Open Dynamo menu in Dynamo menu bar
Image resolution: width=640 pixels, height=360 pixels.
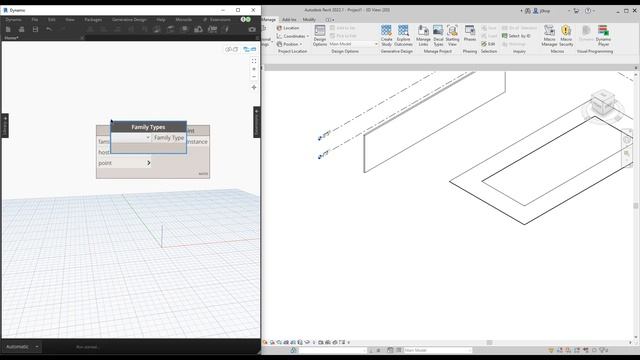coord(13,20)
